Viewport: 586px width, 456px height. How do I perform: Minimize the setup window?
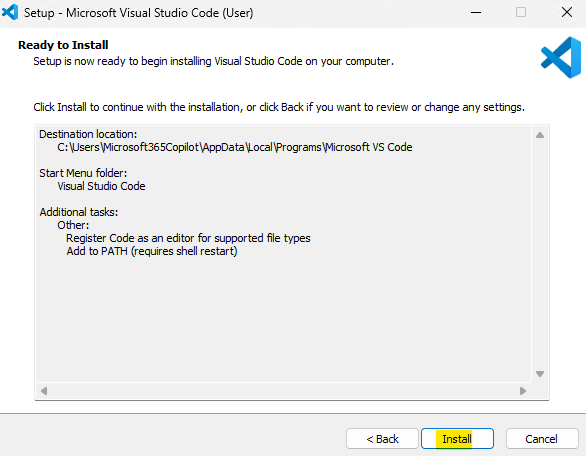click(476, 12)
